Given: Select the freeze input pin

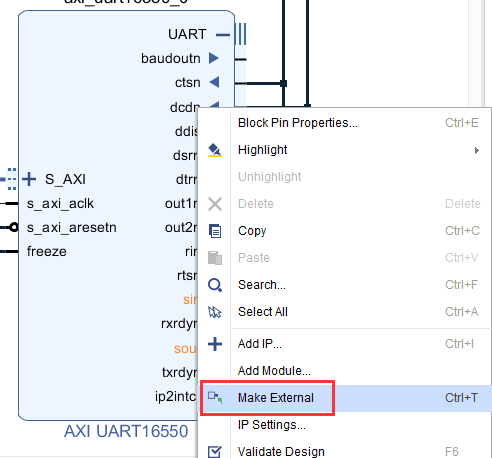Looking at the screenshot, I should [x=47, y=251].
